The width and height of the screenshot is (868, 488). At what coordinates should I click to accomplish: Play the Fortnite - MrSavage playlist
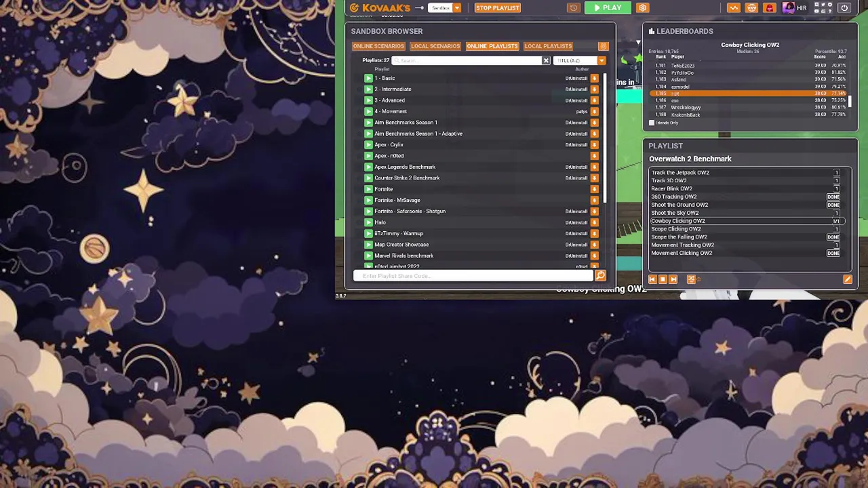(x=368, y=200)
